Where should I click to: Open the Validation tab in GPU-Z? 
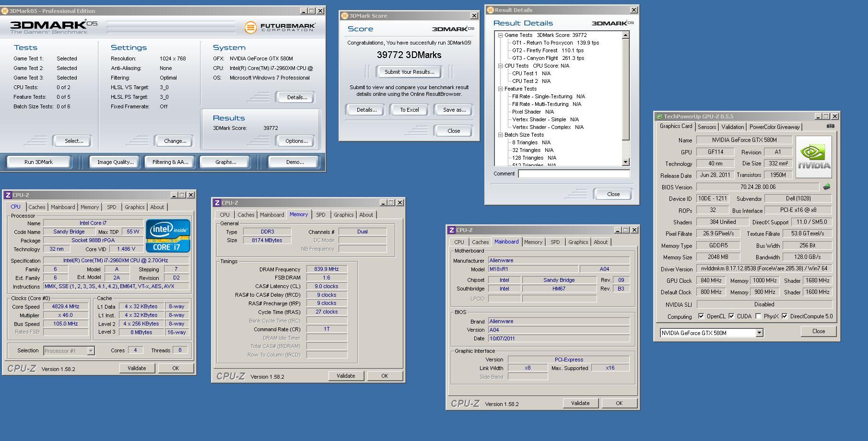tap(733, 127)
